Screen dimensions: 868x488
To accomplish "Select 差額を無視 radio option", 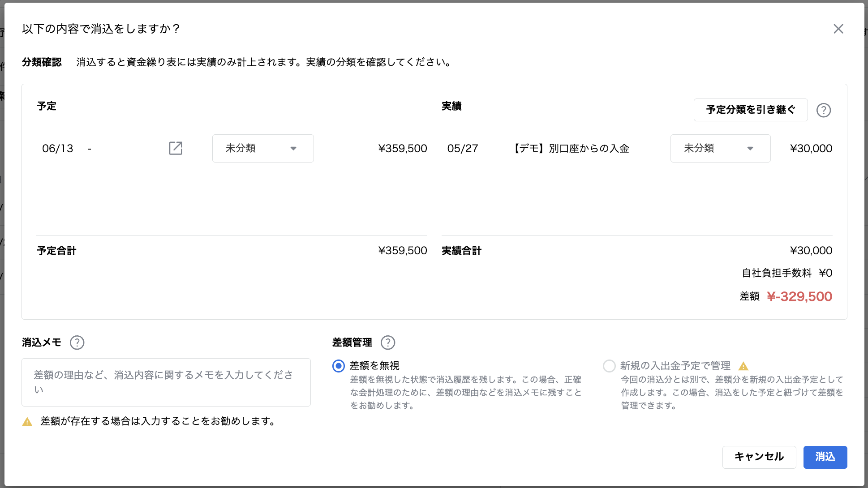I will (339, 366).
